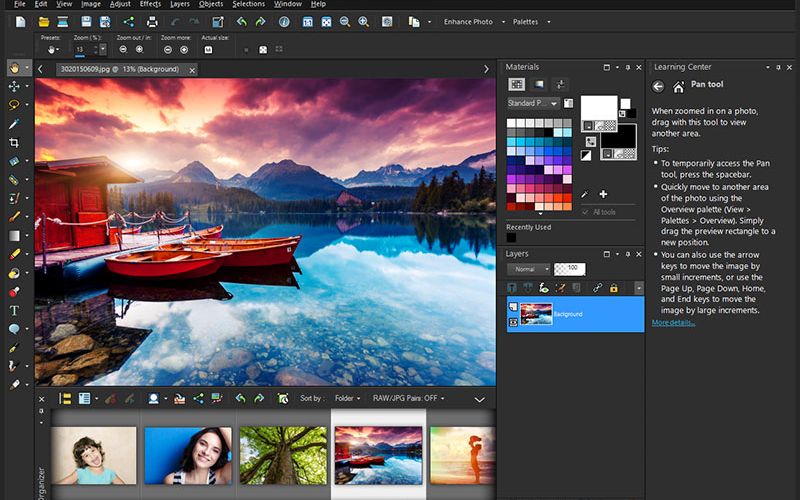Click the Zoom more minus button
Screen dimensions: 800x500
pos(168,49)
